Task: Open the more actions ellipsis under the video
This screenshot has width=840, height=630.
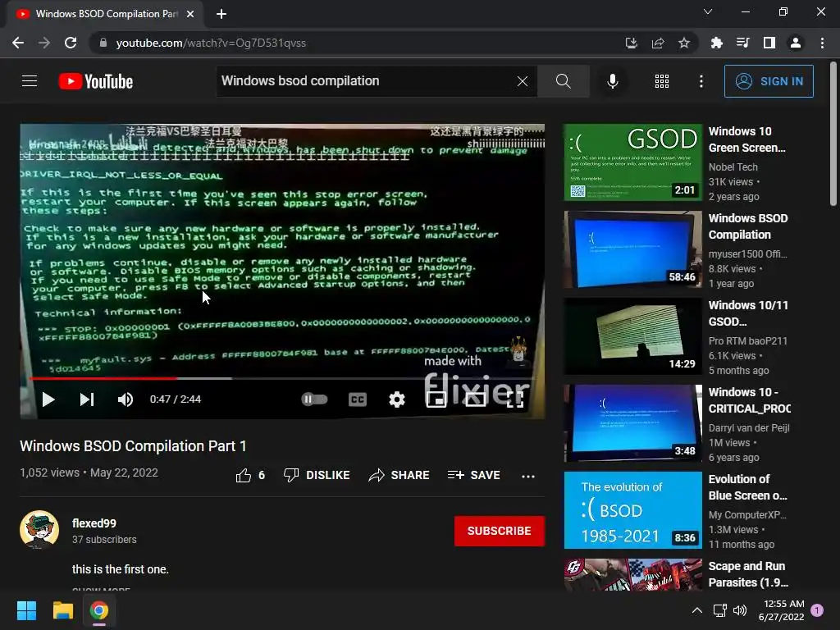Action: (528, 476)
